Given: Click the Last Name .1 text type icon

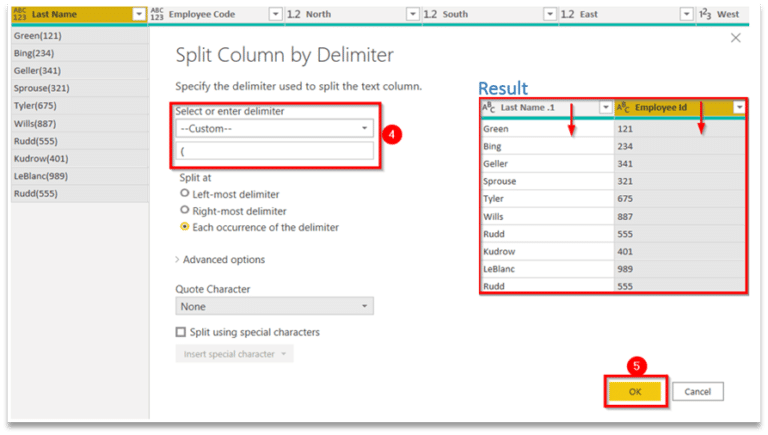Looking at the screenshot, I should point(488,107).
